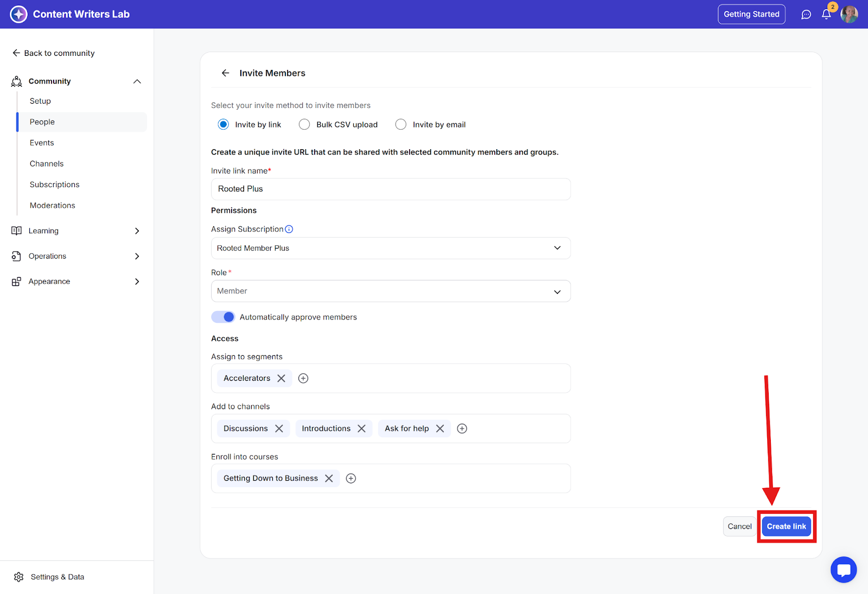
Task: Click the Create link button
Action: pyautogui.click(x=786, y=526)
